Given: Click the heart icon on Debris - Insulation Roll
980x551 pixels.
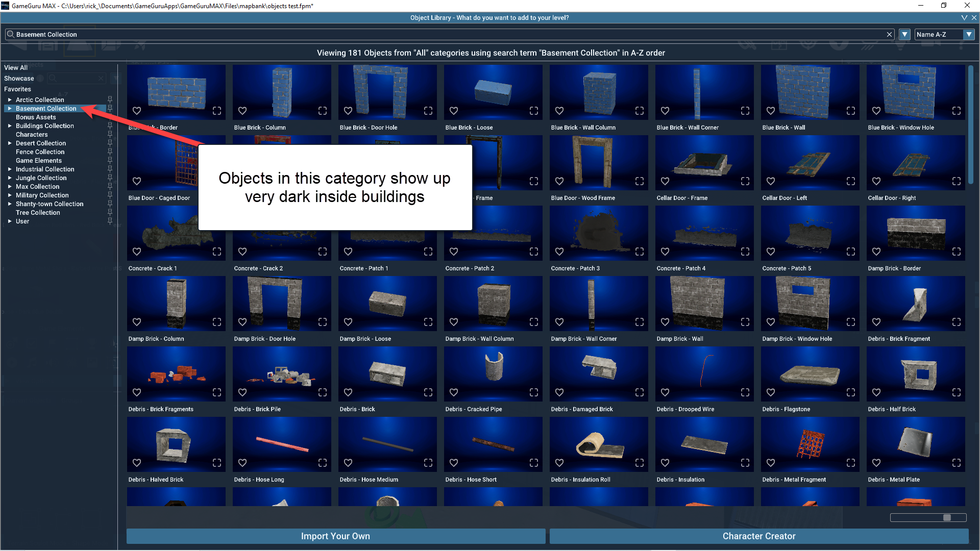Looking at the screenshot, I should (x=559, y=463).
